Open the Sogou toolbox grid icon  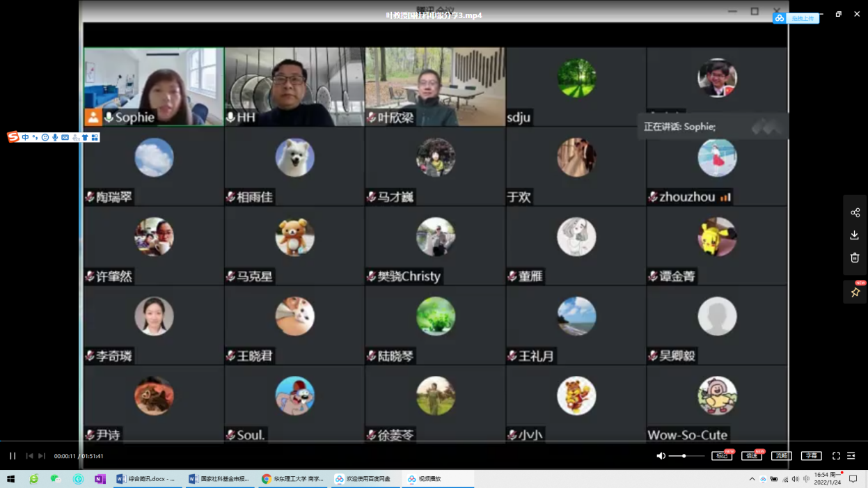pyautogui.click(x=95, y=137)
